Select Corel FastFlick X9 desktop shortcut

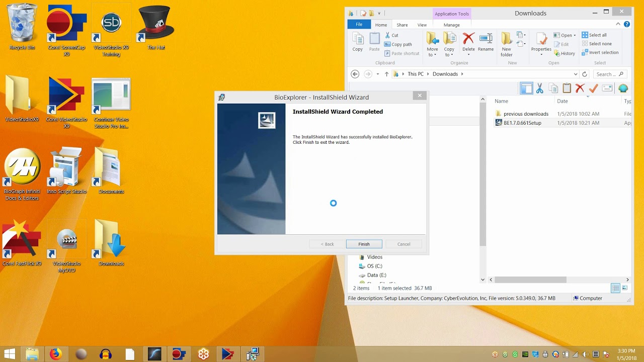click(22, 242)
